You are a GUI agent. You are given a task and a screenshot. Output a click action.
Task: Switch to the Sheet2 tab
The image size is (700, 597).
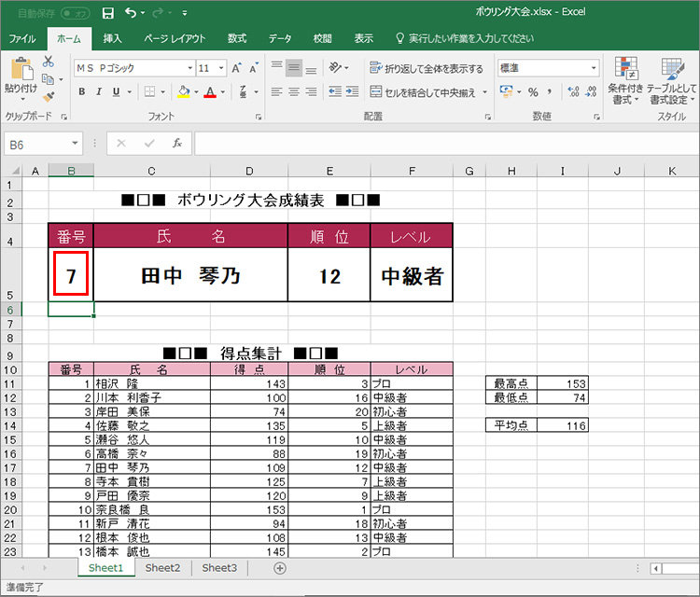pyautogui.click(x=162, y=567)
